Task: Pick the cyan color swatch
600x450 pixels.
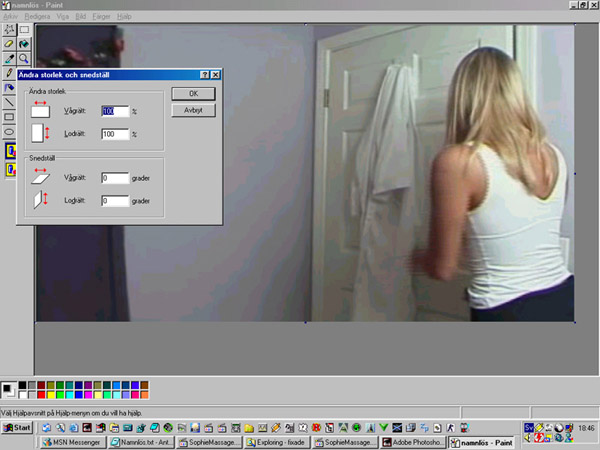Action: (69, 395)
